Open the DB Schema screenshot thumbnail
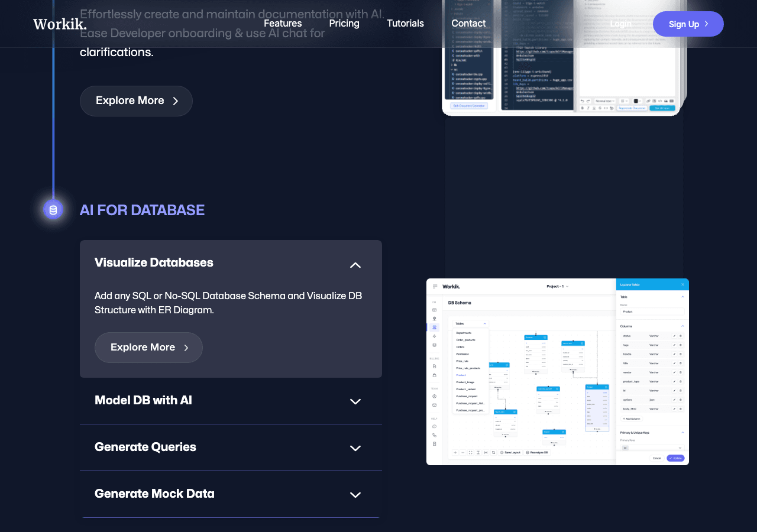757x532 pixels. (x=558, y=372)
